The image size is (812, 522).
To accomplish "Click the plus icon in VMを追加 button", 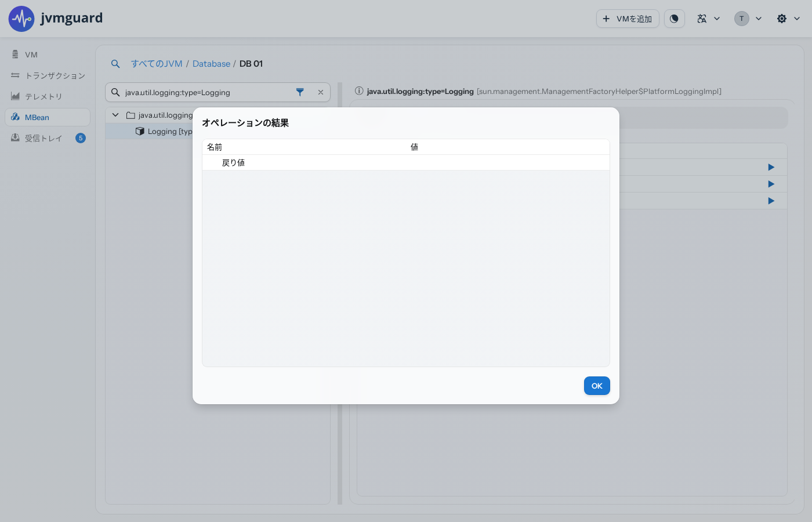I will tap(606, 19).
